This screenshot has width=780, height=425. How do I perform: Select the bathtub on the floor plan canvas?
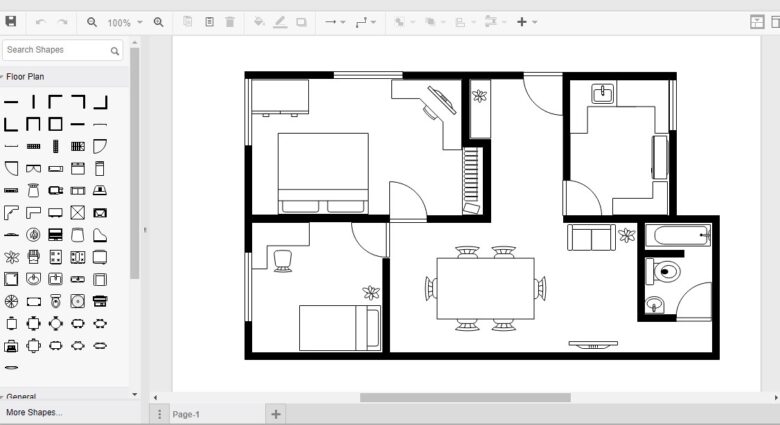(678, 235)
